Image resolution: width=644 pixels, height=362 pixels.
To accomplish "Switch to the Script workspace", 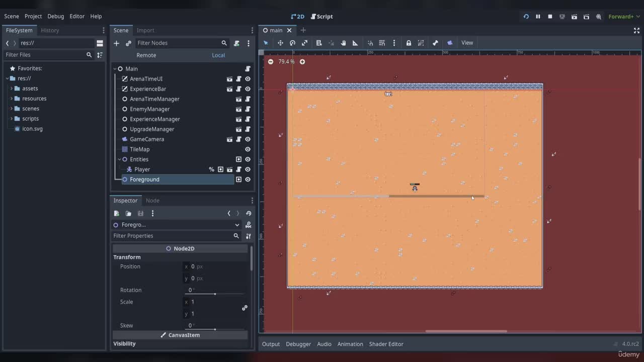I will tap(322, 17).
